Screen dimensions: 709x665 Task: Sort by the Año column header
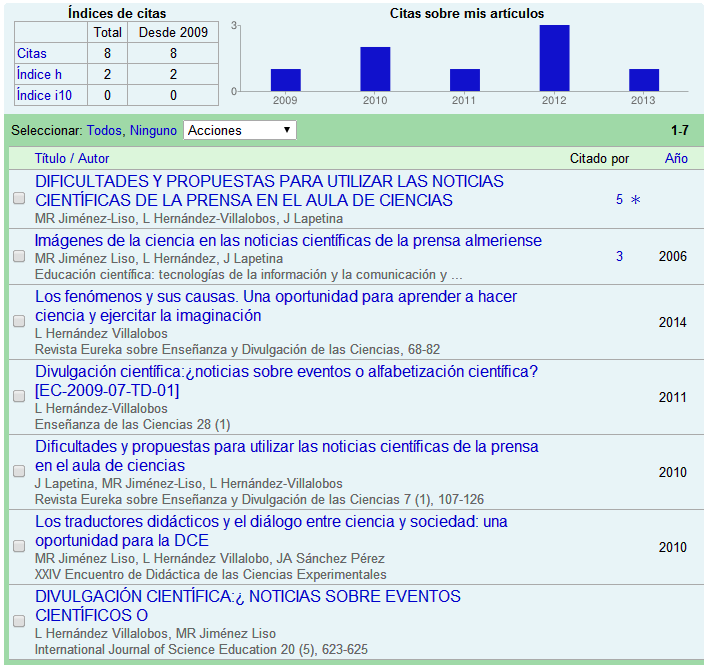[x=676, y=158]
